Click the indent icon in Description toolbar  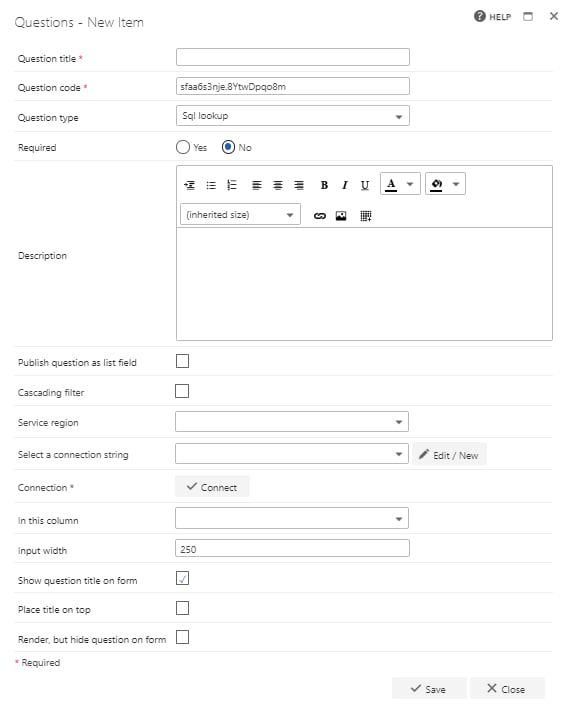[x=190, y=185]
